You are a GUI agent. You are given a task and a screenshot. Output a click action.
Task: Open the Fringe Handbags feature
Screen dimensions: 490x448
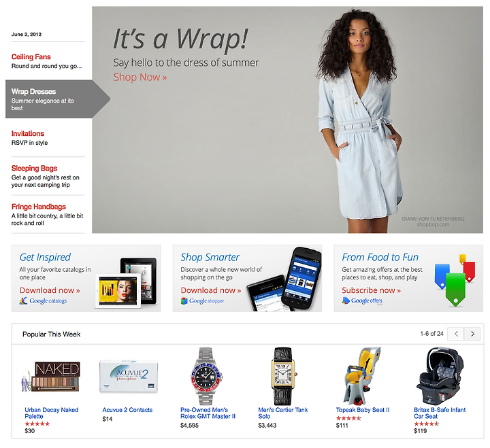(x=39, y=207)
